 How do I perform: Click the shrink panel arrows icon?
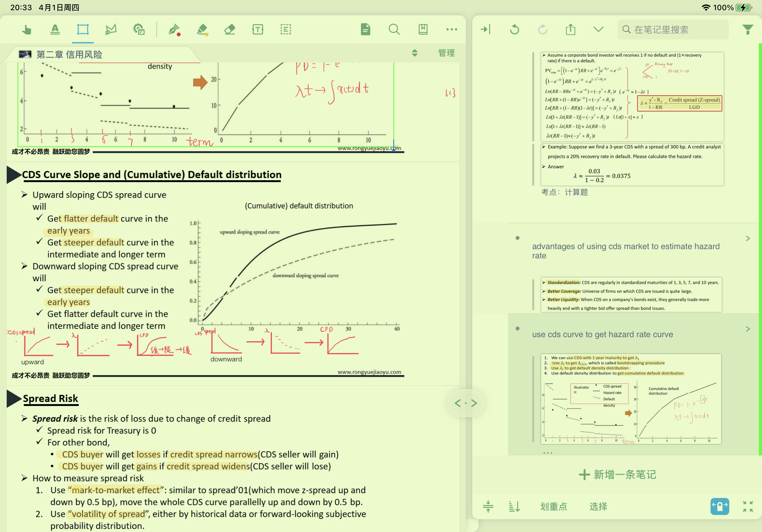[x=748, y=506]
